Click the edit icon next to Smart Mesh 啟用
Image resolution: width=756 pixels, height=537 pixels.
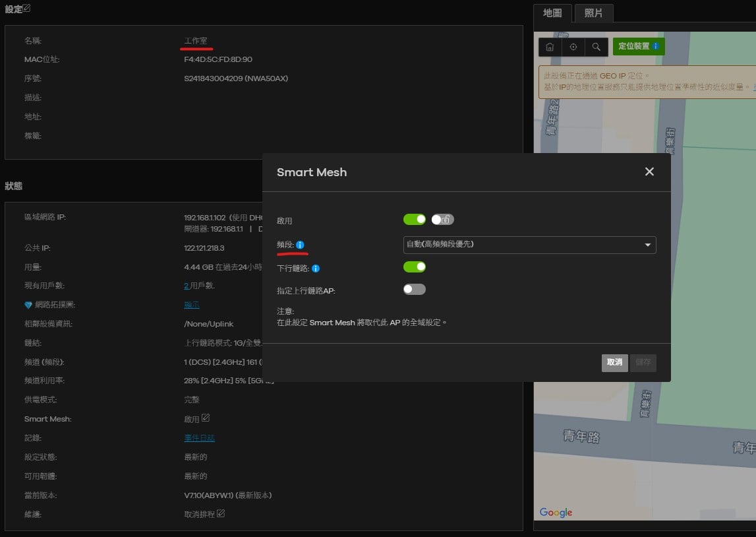point(206,418)
